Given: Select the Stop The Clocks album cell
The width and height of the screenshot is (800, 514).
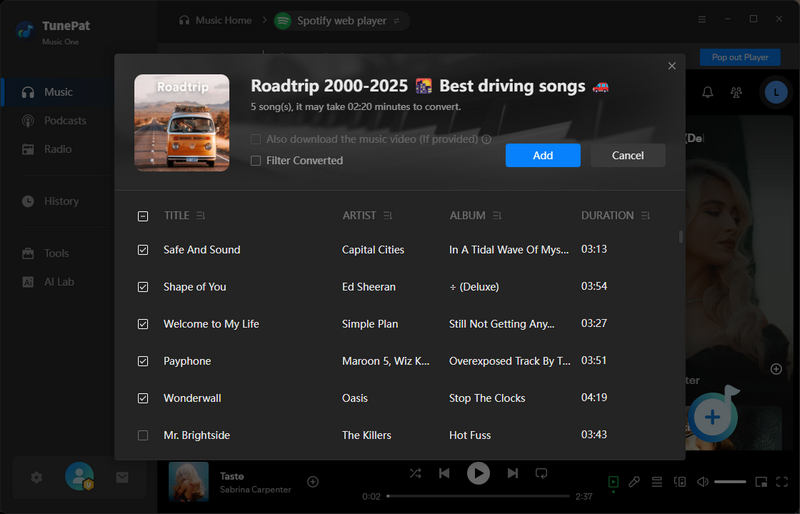Looking at the screenshot, I should pos(487,398).
